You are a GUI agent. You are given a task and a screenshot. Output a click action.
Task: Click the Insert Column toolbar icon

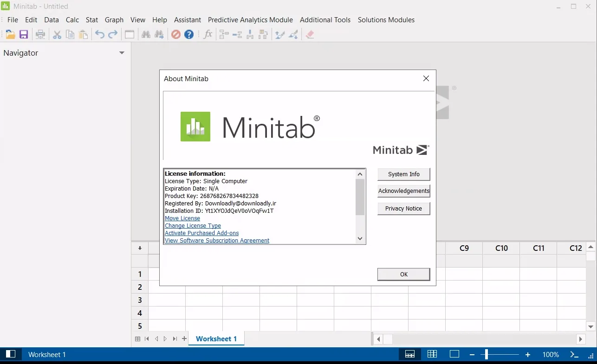(250, 34)
